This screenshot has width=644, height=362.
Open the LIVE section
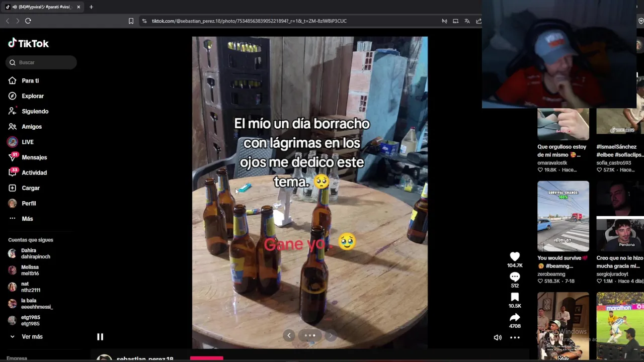click(x=21, y=142)
